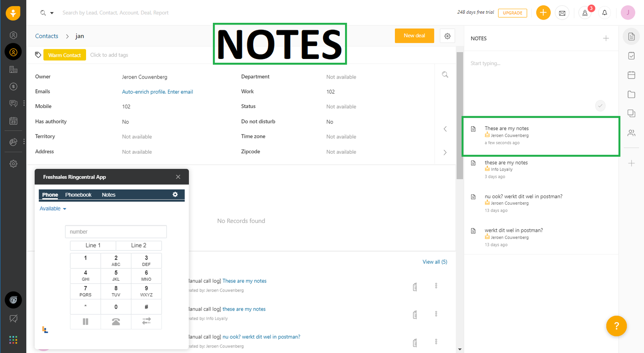
Task: Switch to the Phonebook tab in Ringcentral app
Action: 78,194
